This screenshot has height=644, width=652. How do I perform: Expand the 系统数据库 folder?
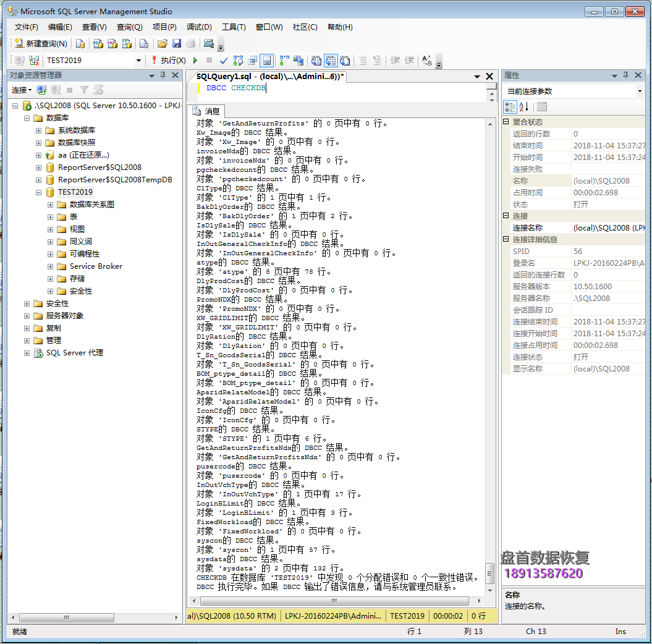click(39, 130)
